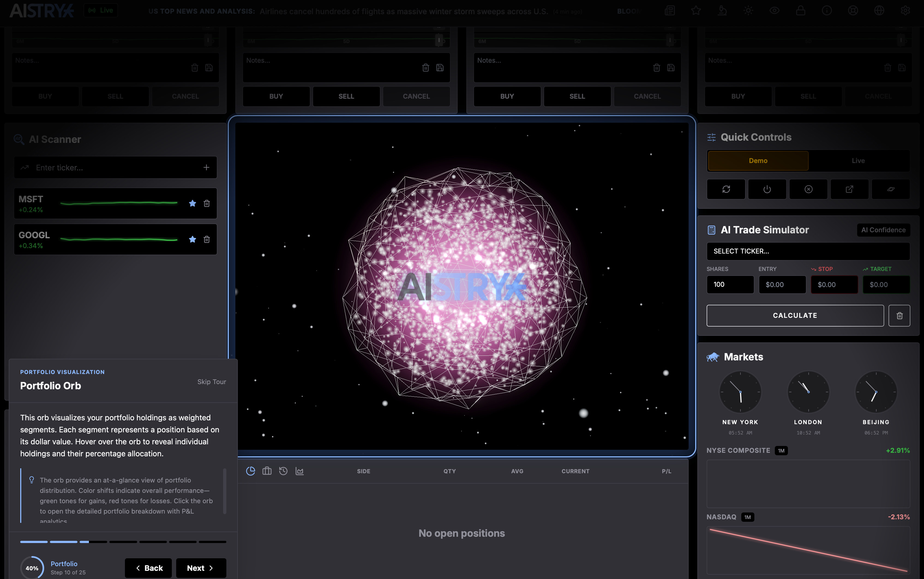This screenshot has height=579, width=924.
Task: Open the NASDAQ 1M timeframe selector
Action: pyautogui.click(x=747, y=517)
